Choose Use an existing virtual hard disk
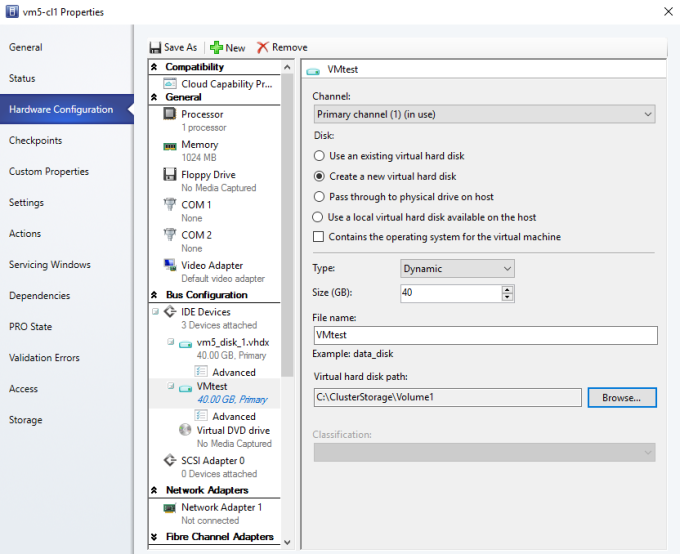This screenshot has height=554, width=680. (x=320, y=156)
